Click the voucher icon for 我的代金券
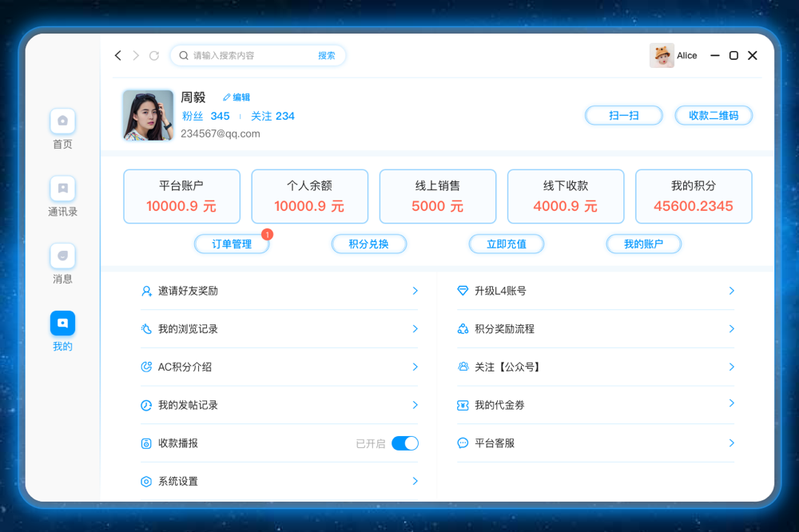The width and height of the screenshot is (799, 532). click(463, 405)
